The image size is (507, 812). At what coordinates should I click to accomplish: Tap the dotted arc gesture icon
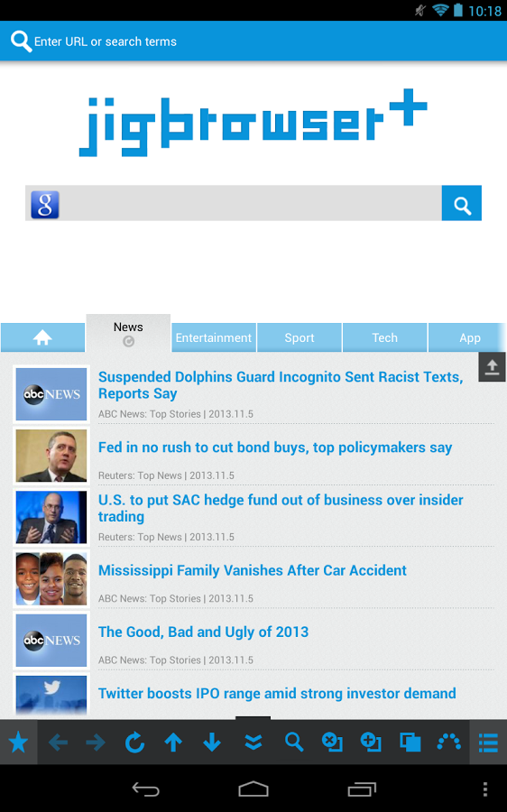coord(449,742)
